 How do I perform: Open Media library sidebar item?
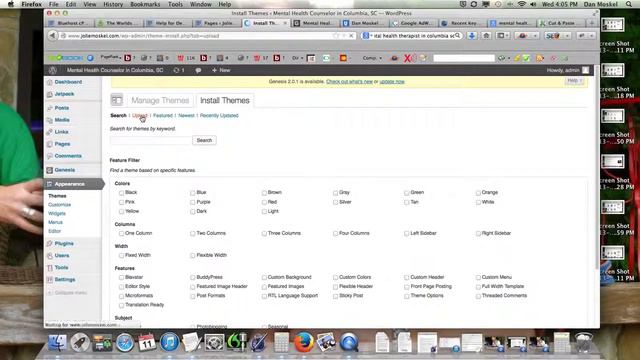(62, 120)
